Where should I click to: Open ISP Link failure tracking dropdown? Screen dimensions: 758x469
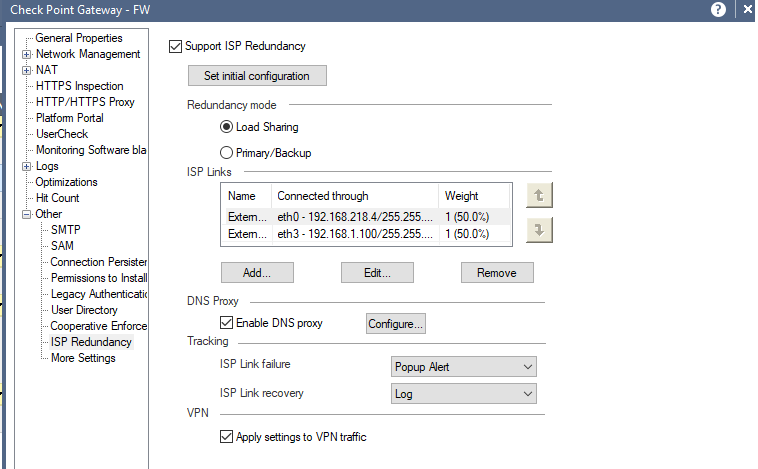click(463, 367)
